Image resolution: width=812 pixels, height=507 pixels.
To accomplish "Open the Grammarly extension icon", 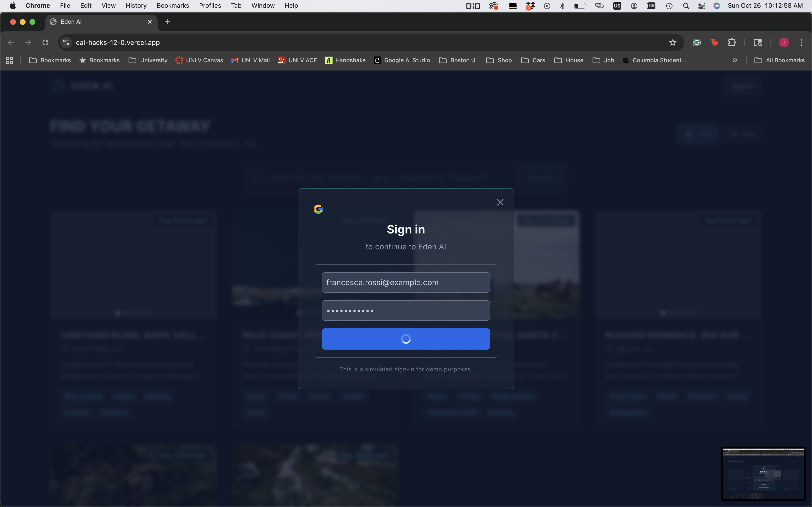I will [x=696, y=42].
